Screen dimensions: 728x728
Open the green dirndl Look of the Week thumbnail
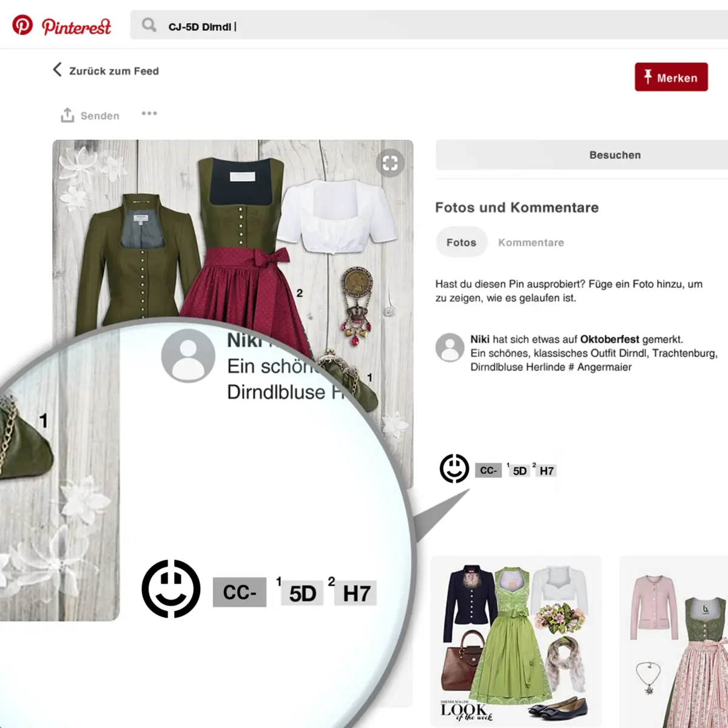pos(516,642)
